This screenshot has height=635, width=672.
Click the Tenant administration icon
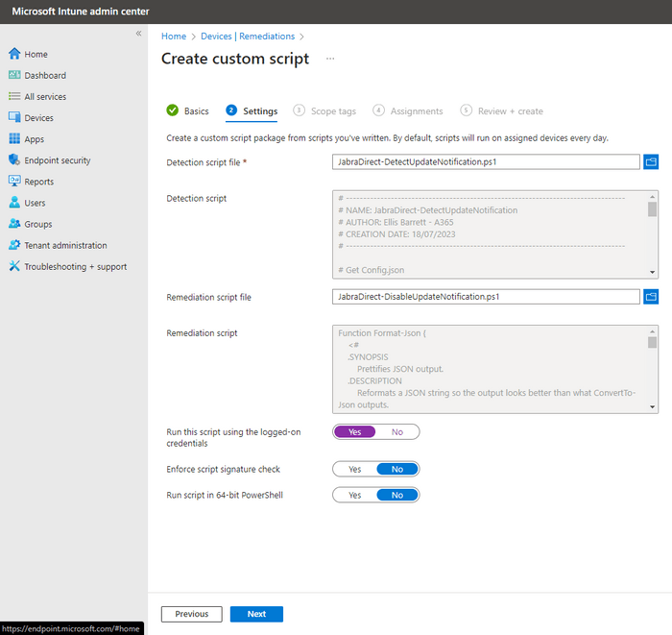pyautogui.click(x=14, y=245)
